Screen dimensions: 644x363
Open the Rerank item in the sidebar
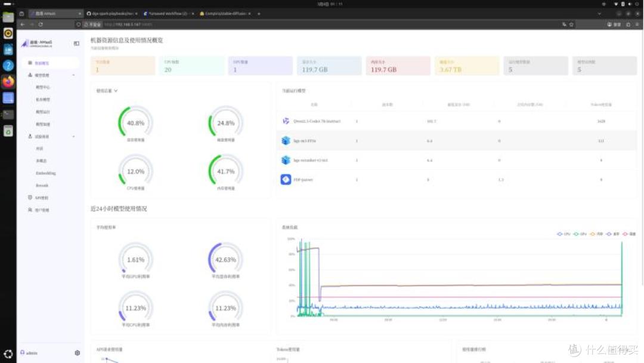point(42,186)
